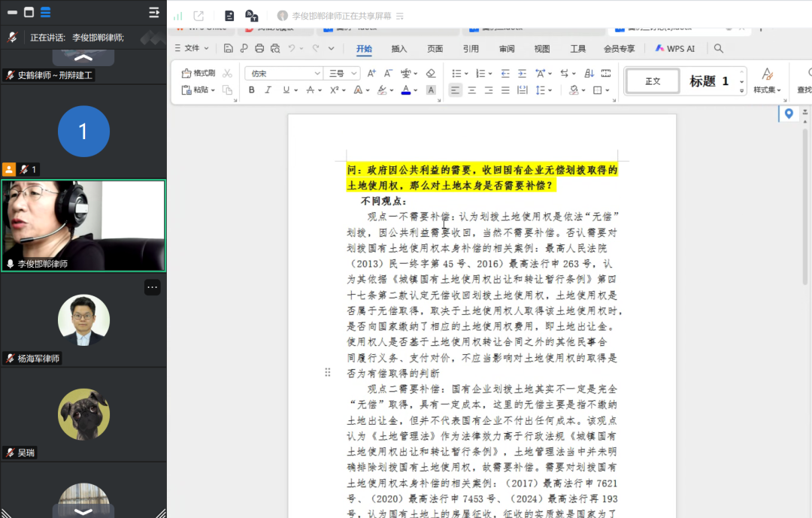Click the live transcription icon in meeting bar
This screenshot has height=518, width=812.
pos(252,16)
